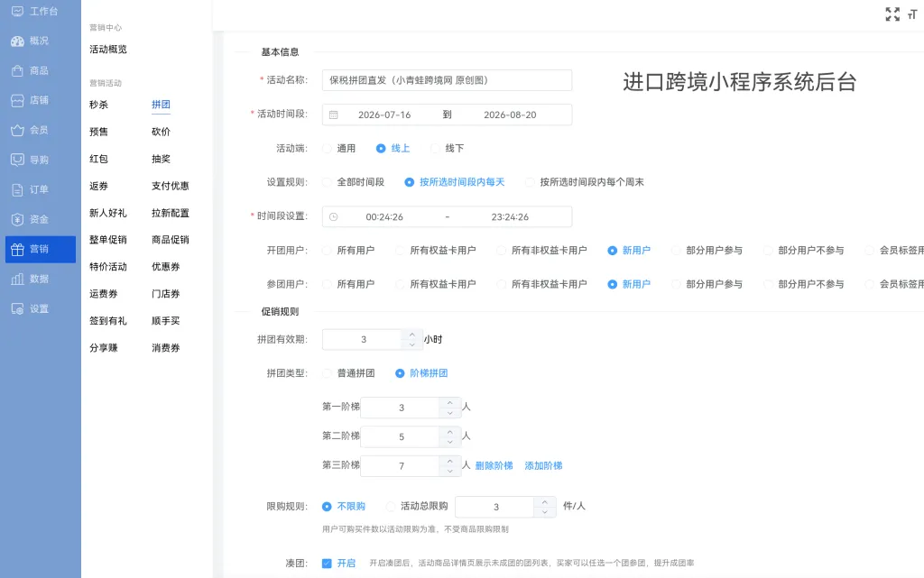Open 消费券 menu item

tap(166, 348)
